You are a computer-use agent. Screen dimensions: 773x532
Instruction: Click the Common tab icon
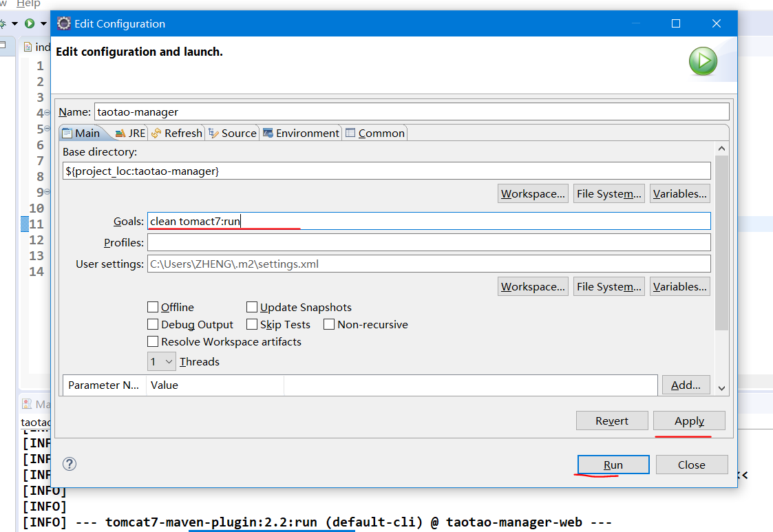(x=350, y=133)
